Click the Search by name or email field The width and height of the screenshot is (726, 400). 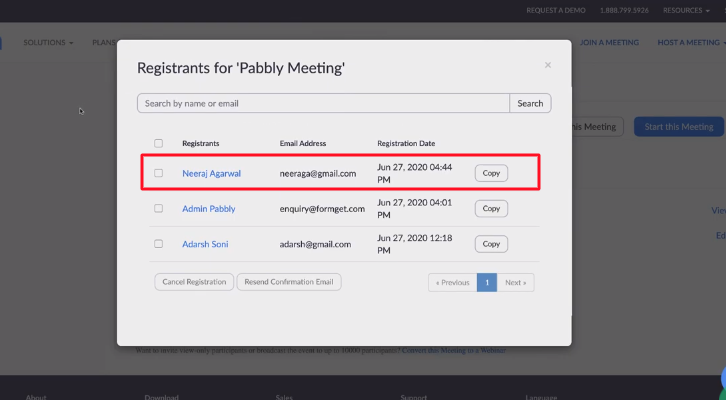coord(323,103)
